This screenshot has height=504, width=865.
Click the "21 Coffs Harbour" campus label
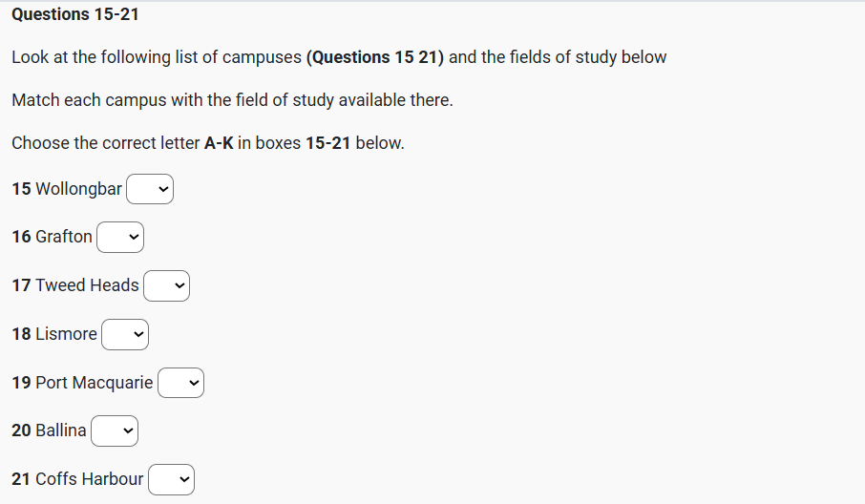pyautogui.click(x=77, y=479)
